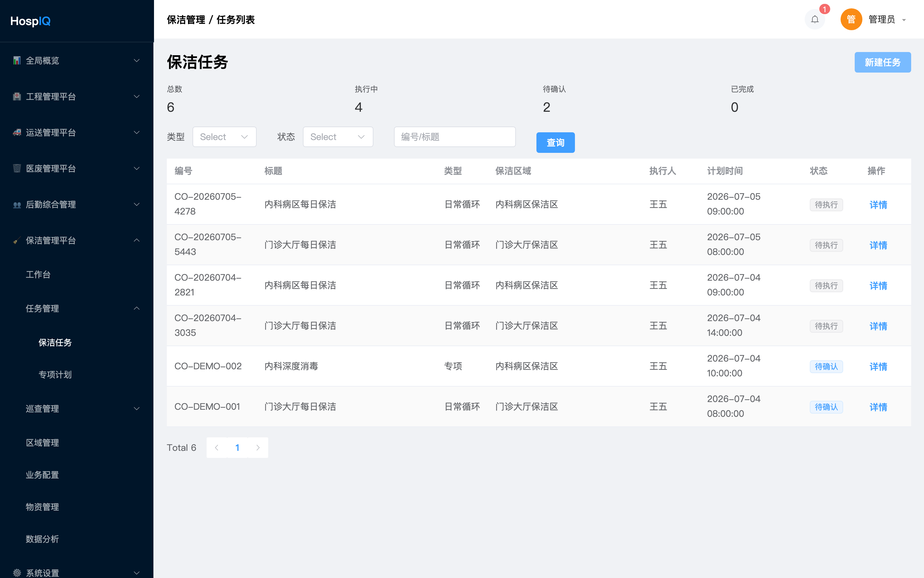Collapse the 任务管理 submenu chevron

pos(137,308)
